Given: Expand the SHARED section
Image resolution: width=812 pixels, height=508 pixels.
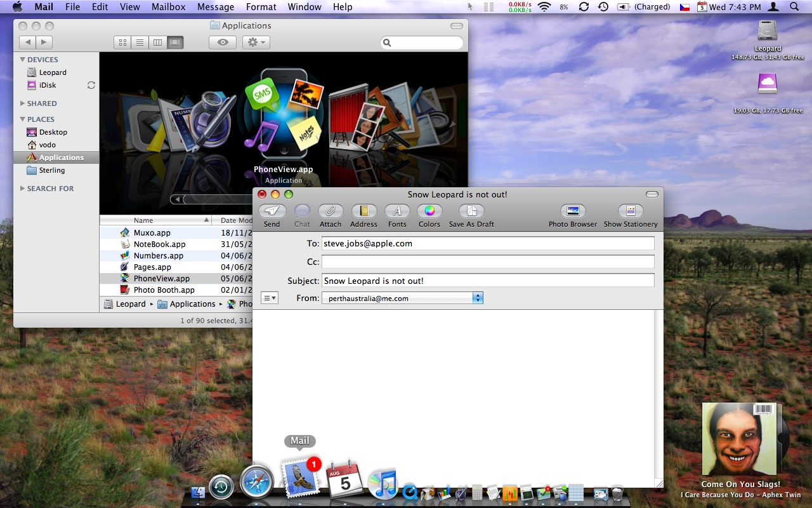Looking at the screenshot, I should click(23, 104).
